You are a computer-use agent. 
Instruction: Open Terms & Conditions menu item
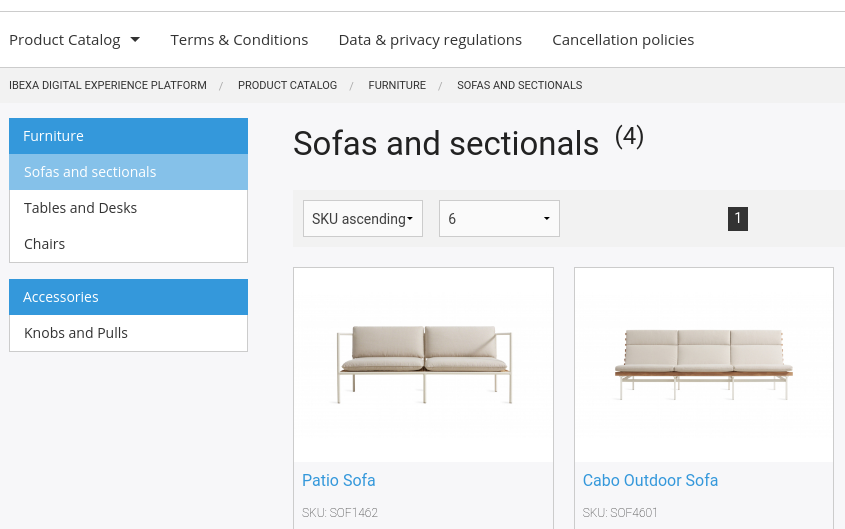239,40
